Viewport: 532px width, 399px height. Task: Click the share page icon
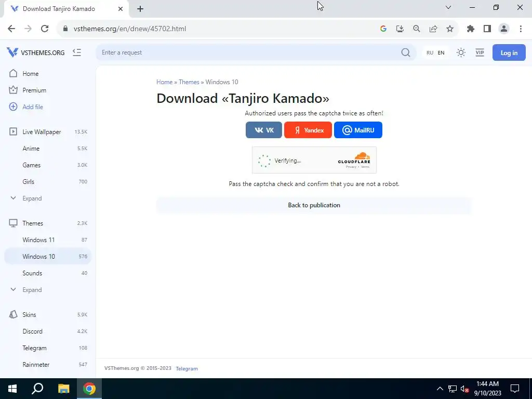(433, 29)
